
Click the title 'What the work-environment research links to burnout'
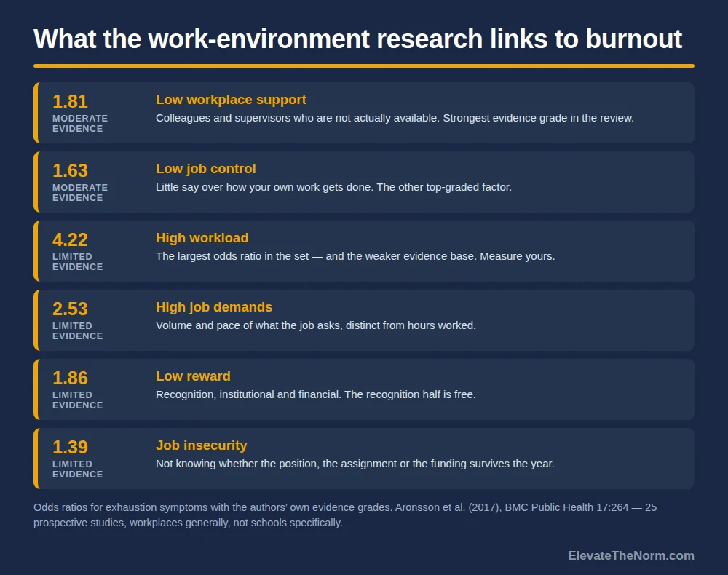coord(357,39)
